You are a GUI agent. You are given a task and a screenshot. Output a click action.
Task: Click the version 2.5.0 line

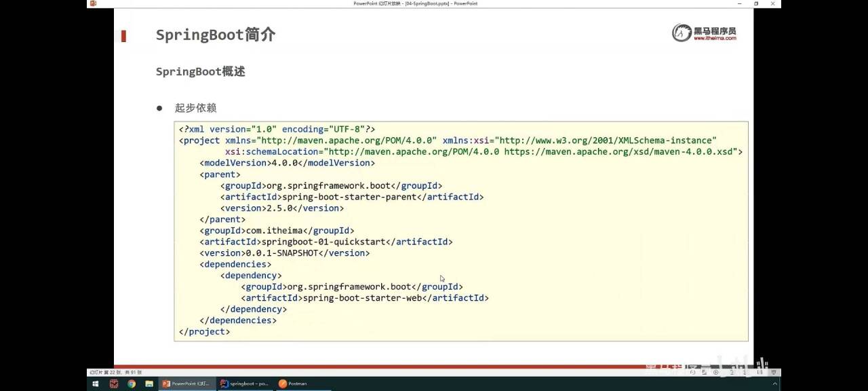pos(282,208)
